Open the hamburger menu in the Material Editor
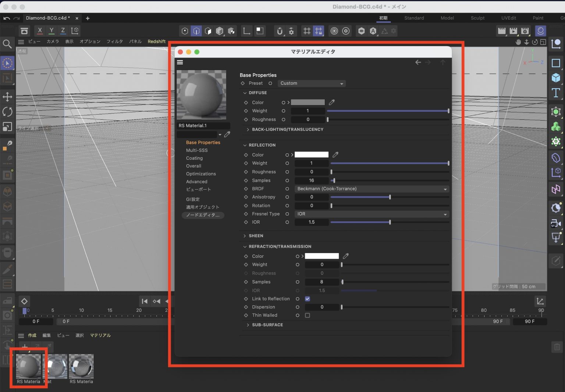This screenshot has width=565, height=392. 180,62
